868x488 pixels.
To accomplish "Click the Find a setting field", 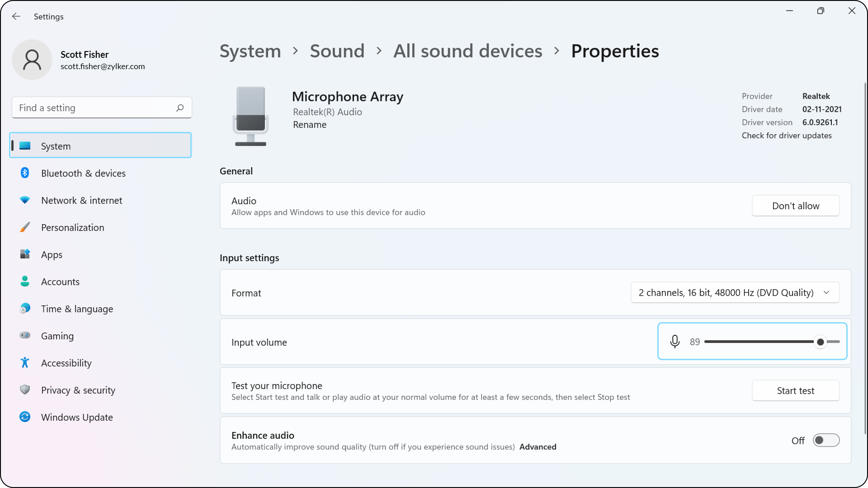I will (x=94, y=108).
